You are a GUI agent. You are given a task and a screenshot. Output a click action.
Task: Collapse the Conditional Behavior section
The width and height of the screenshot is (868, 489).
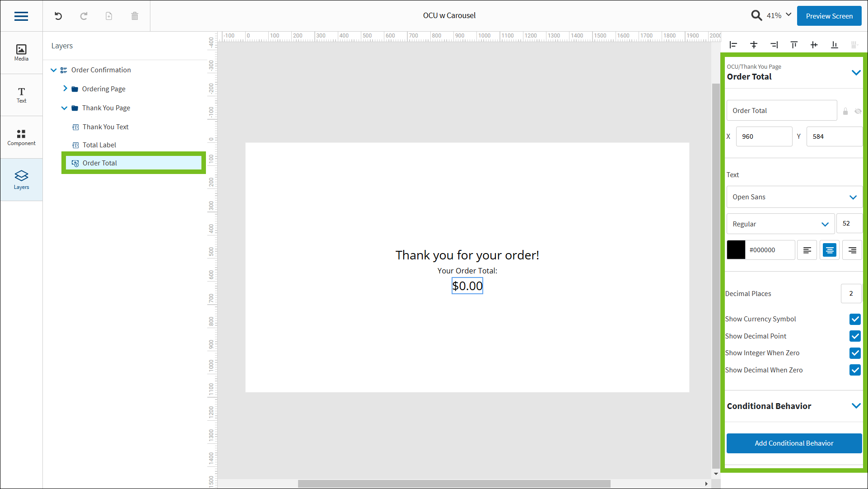coord(856,406)
